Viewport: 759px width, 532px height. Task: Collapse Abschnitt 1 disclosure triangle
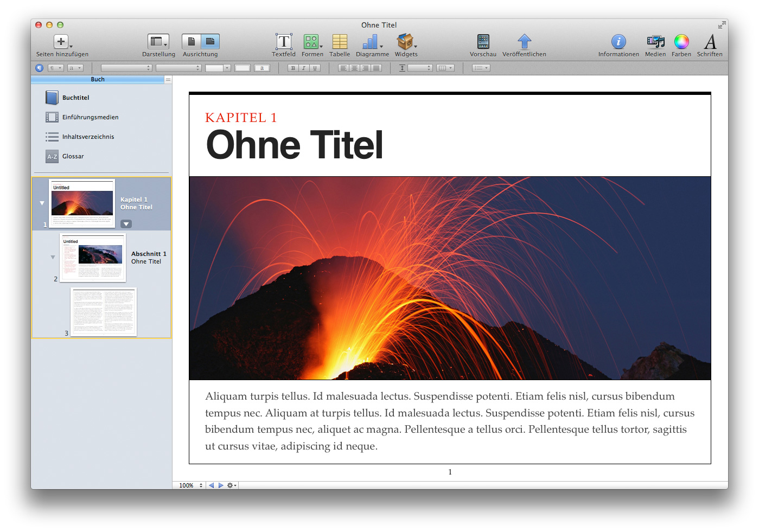53,257
